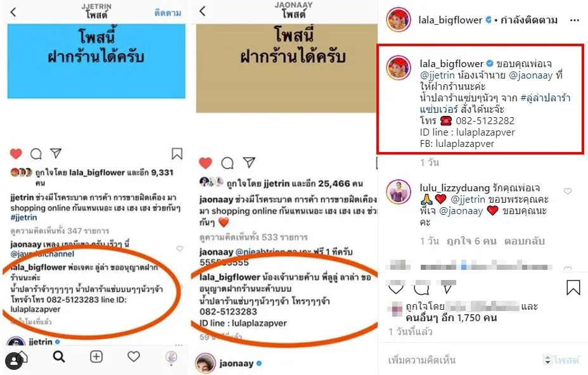The width and height of the screenshot is (588, 375).
Task: Tap the back arrow on JAONAAY post
Action: [x=203, y=11]
